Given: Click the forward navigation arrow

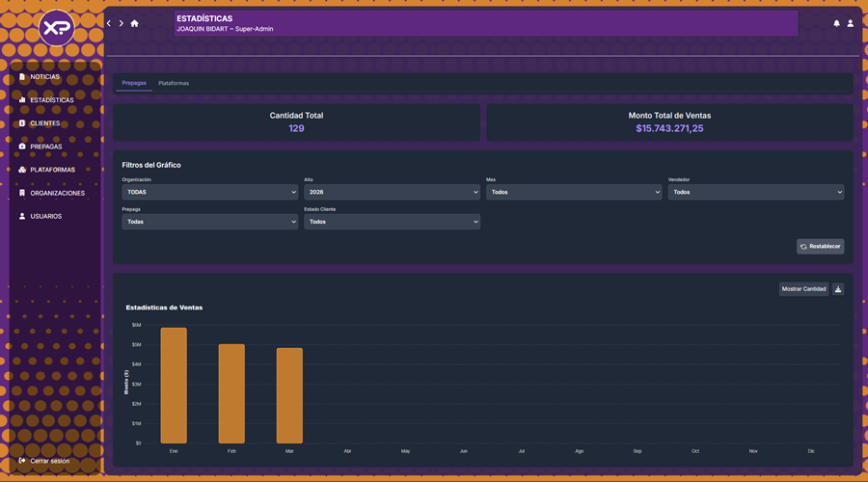Looking at the screenshot, I should (121, 23).
